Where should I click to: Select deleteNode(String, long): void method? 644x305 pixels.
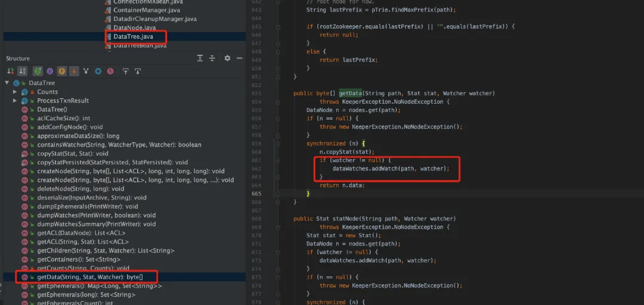tap(80, 189)
